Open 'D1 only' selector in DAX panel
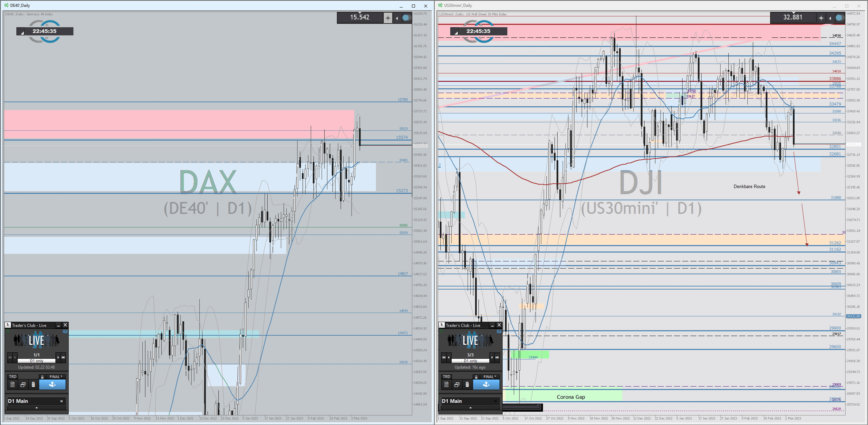 click(x=36, y=361)
